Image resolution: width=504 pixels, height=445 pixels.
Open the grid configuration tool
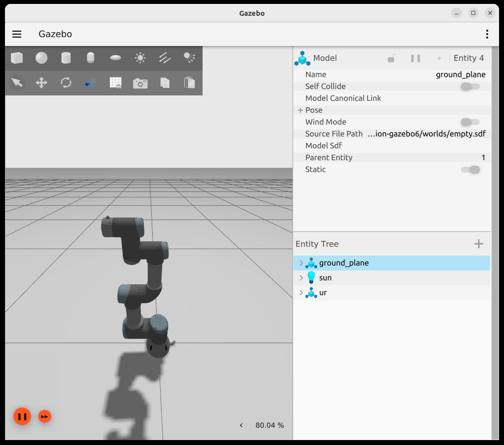click(x=116, y=83)
